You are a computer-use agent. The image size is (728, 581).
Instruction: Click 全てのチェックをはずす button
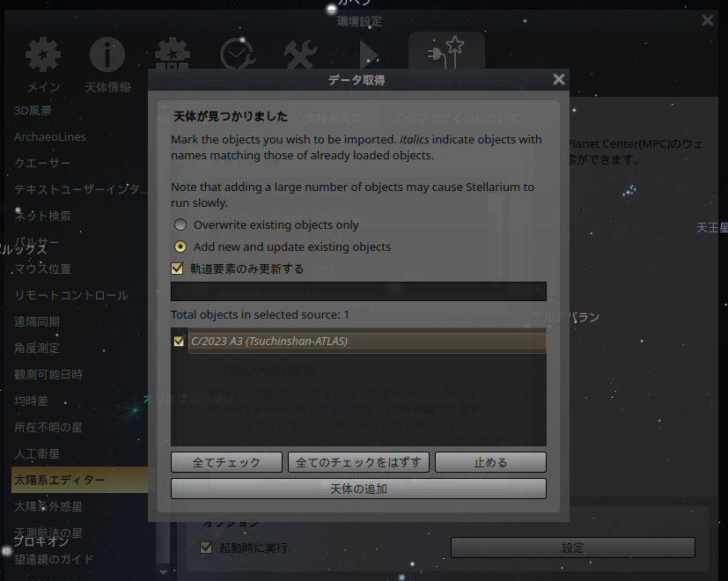358,462
